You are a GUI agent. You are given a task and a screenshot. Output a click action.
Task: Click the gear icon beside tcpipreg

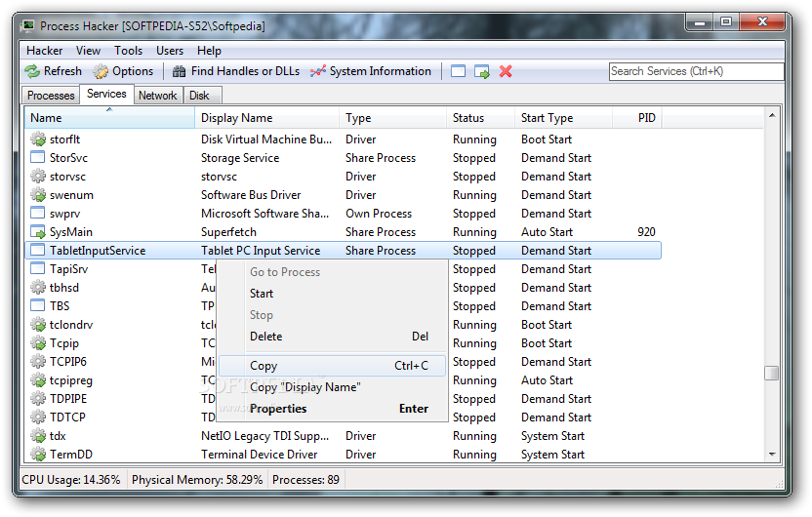[38, 379]
